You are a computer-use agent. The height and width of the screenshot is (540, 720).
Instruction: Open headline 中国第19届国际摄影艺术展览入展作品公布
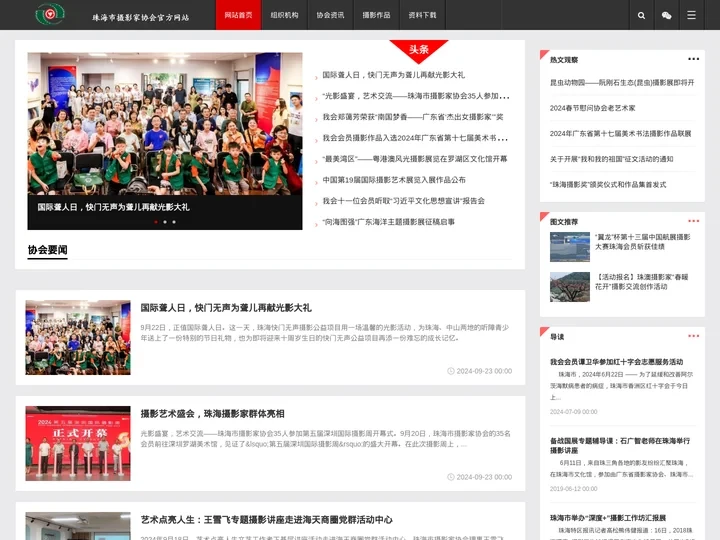(394, 180)
